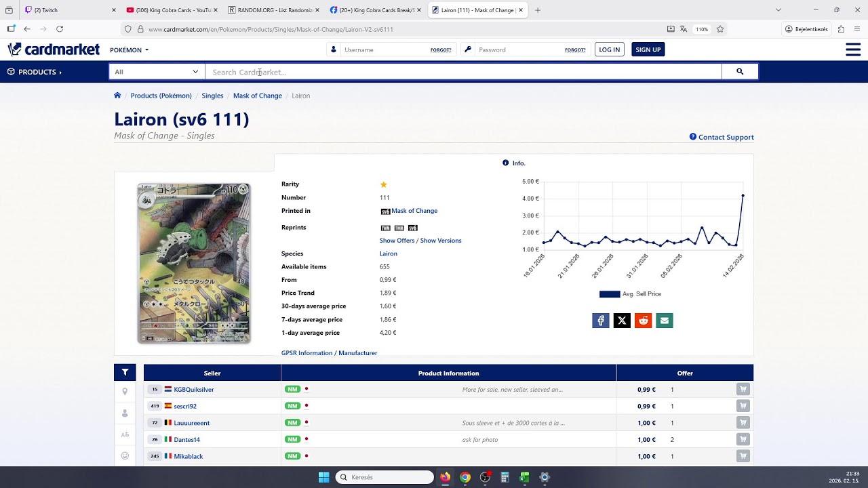Click the Bejelentkezés profile button
The height and width of the screenshot is (488, 868).
coord(807,29)
